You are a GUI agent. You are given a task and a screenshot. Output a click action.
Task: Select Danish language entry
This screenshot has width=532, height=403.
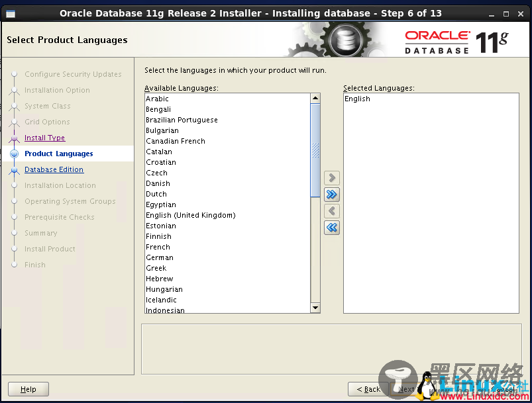tap(227, 183)
